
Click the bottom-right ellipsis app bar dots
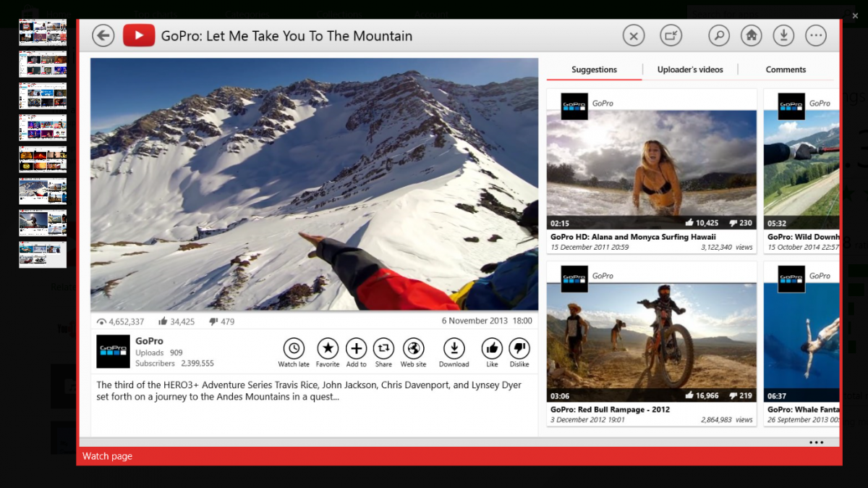point(816,442)
